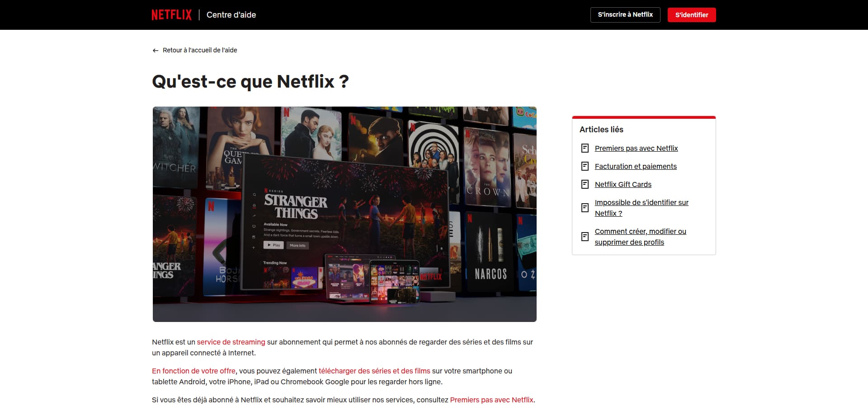868x415 pixels.
Task: Follow the En fonction de votre offre link
Action: (x=193, y=371)
